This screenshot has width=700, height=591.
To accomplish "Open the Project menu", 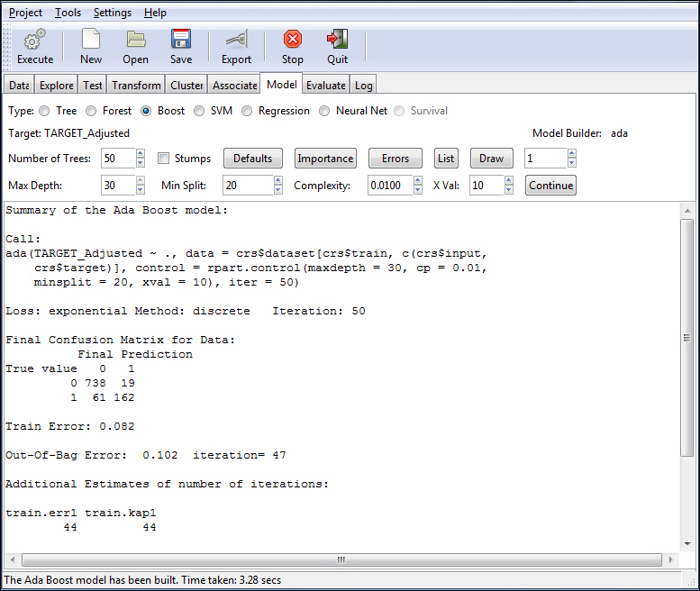I will pos(25,13).
